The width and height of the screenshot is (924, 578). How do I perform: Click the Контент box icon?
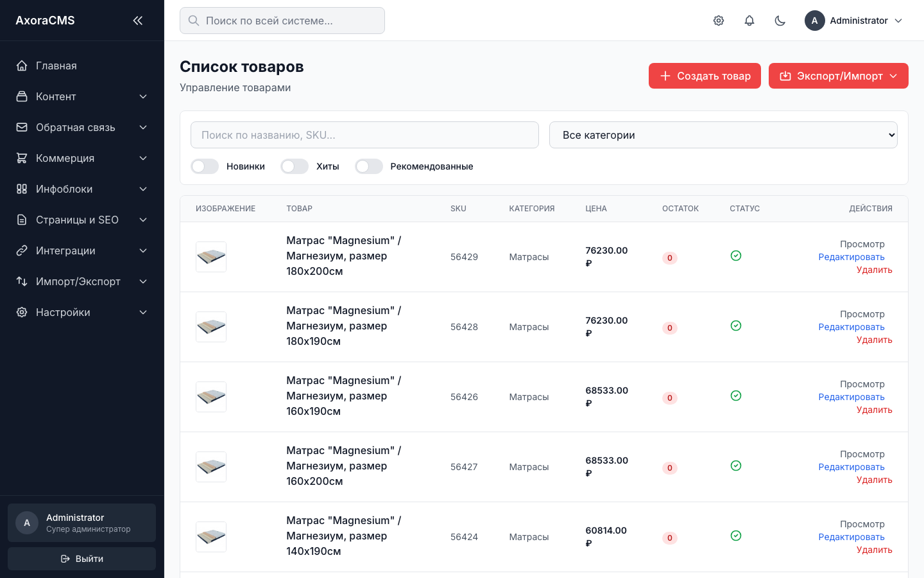click(x=22, y=96)
